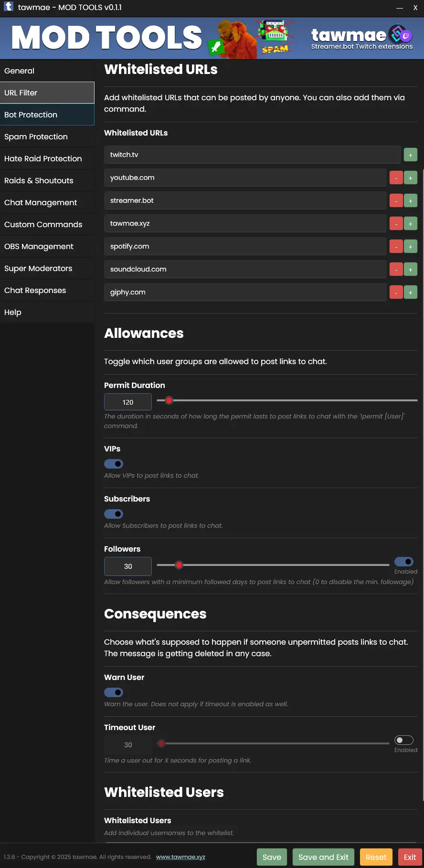424x868 pixels.
Task: Open the www.tawmae.xyz link
Action: pyautogui.click(x=180, y=857)
